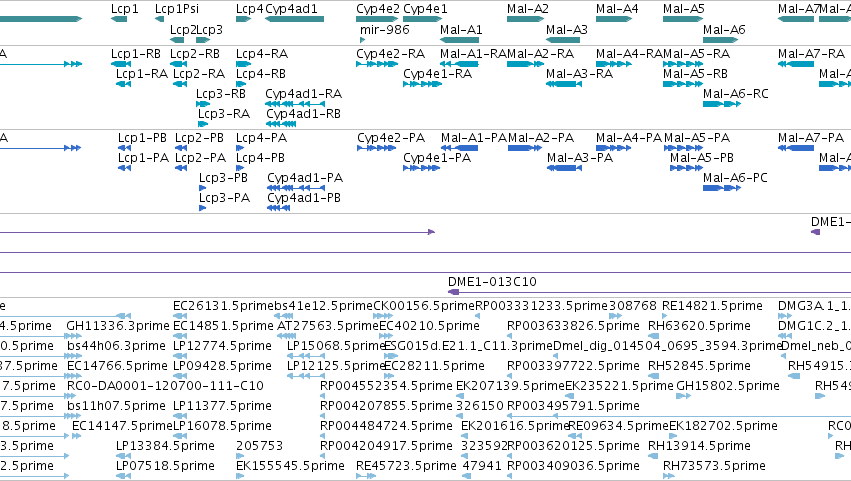
Task: Click the Cyp4ad1-RB transcript label
Action: click(303, 114)
